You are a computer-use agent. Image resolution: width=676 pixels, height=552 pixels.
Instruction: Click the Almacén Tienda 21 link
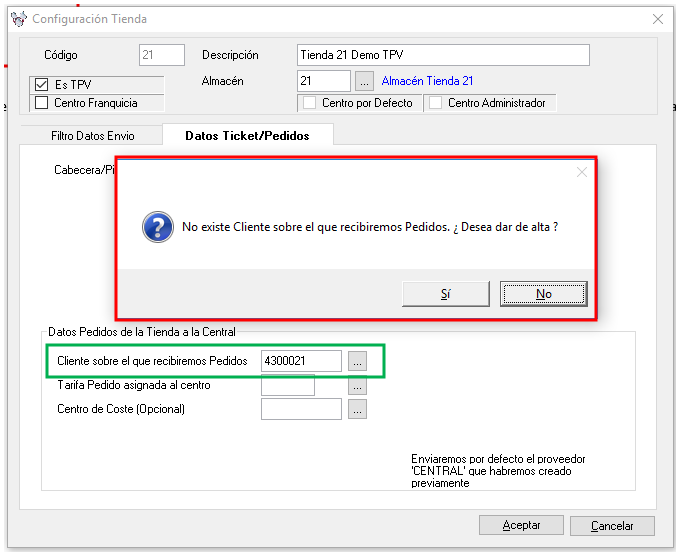pos(427,81)
